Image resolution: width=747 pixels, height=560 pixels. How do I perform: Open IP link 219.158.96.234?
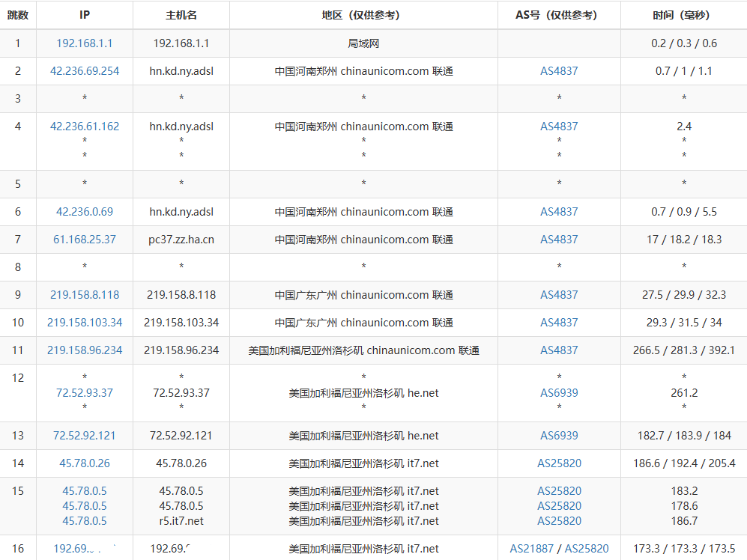[x=85, y=350]
